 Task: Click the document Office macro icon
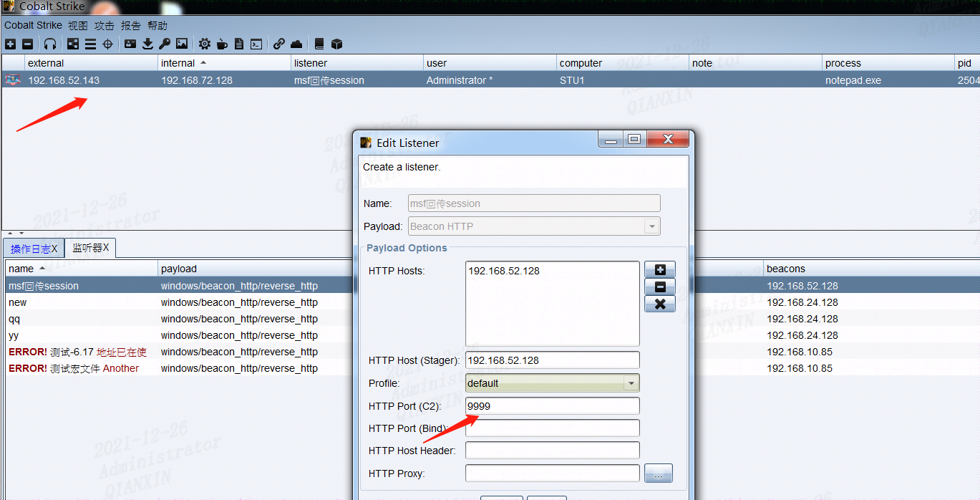(x=239, y=44)
